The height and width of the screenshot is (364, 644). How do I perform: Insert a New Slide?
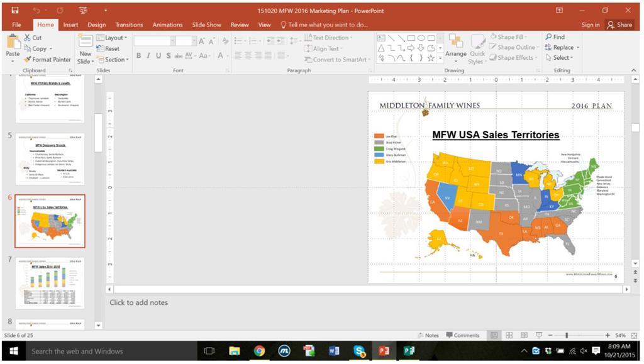click(x=86, y=49)
